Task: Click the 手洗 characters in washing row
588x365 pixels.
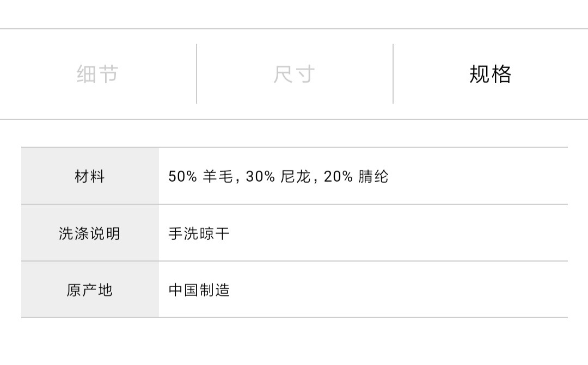Action: (184, 233)
